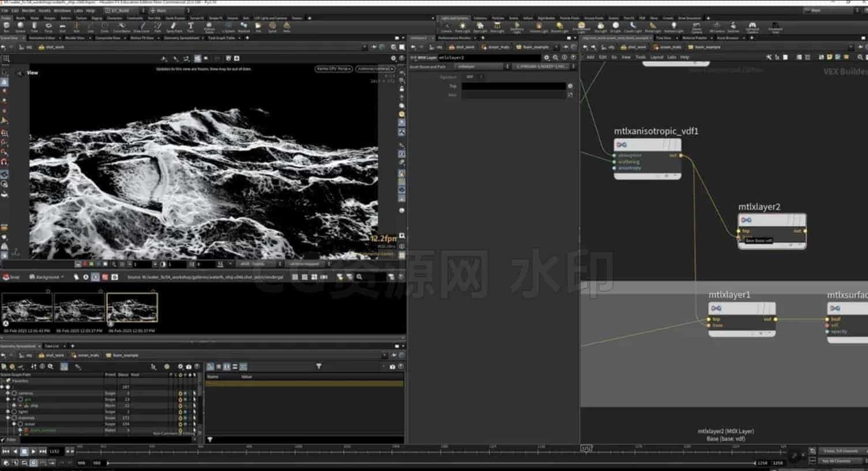Click the scene graph details filter icon
This screenshot has height=471, width=868.
[318, 366]
